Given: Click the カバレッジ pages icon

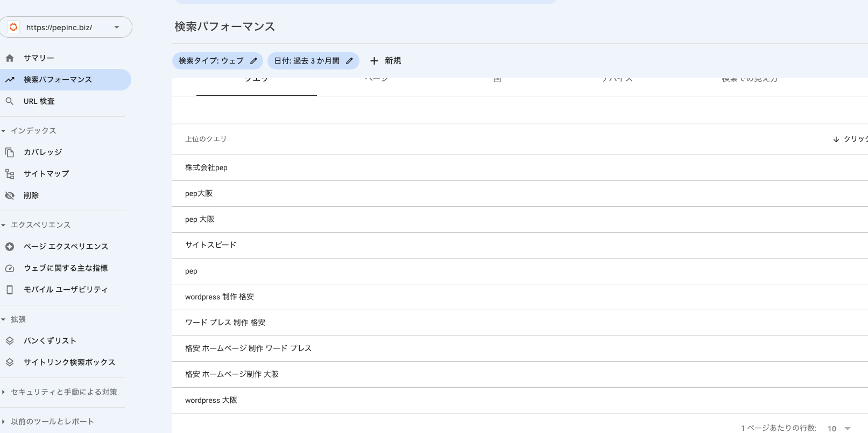Looking at the screenshot, I should point(10,152).
